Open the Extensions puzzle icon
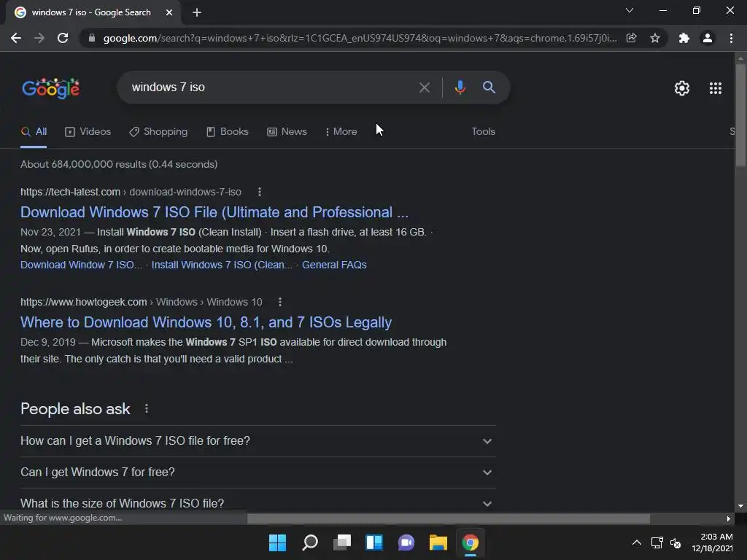This screenshot has width=747, height=560. pyautogui.click(x=684, y=38)
